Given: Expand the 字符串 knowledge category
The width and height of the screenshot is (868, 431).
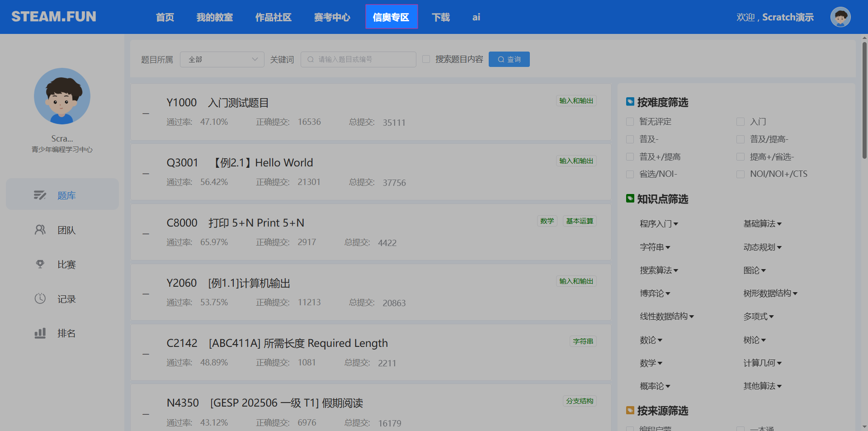Looking at the screenshot, I should pyautogui.click(x=655, y=247).
